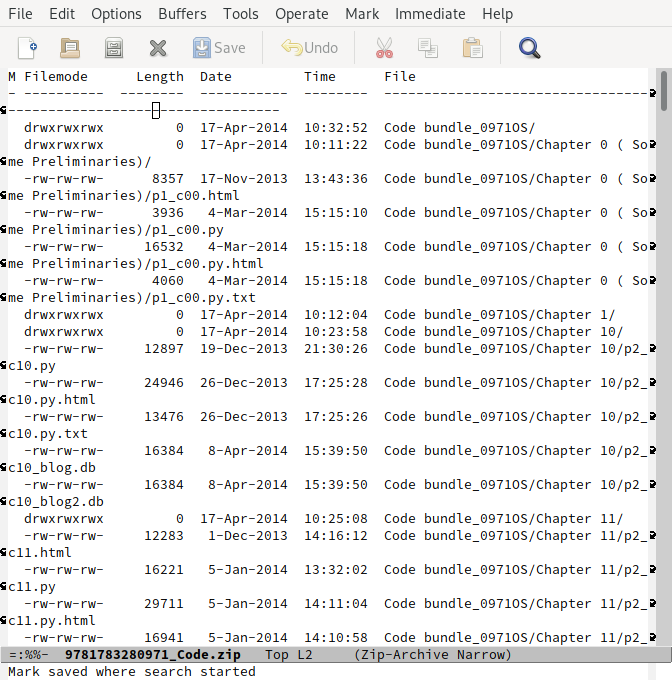The image size is (672, 680).
Task: Open a file with the folder icon
Action: 70,47
